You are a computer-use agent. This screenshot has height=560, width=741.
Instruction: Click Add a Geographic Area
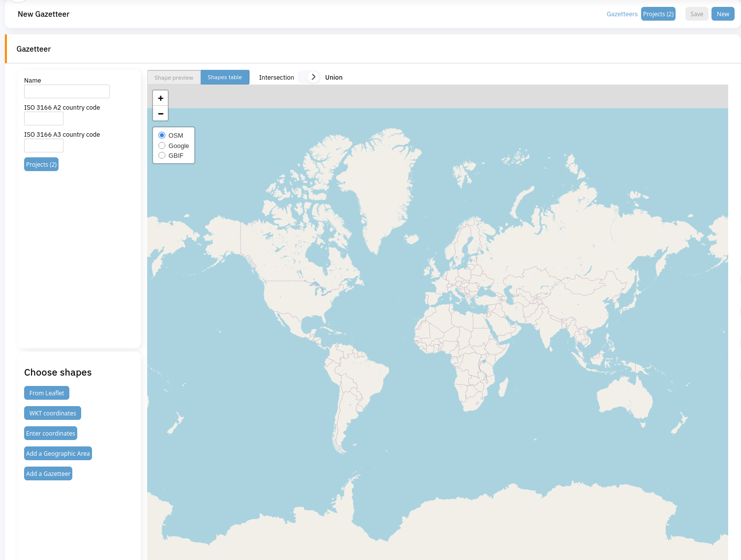point(58,454)
